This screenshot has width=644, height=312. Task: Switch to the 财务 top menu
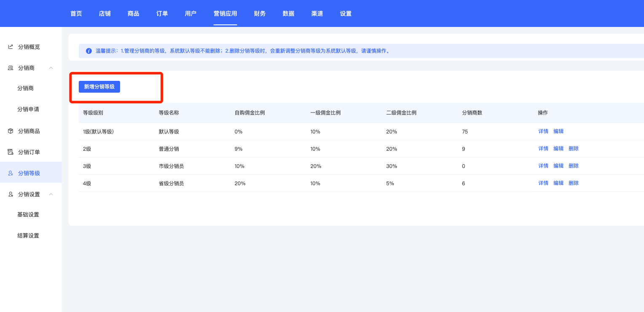(259, 13)
